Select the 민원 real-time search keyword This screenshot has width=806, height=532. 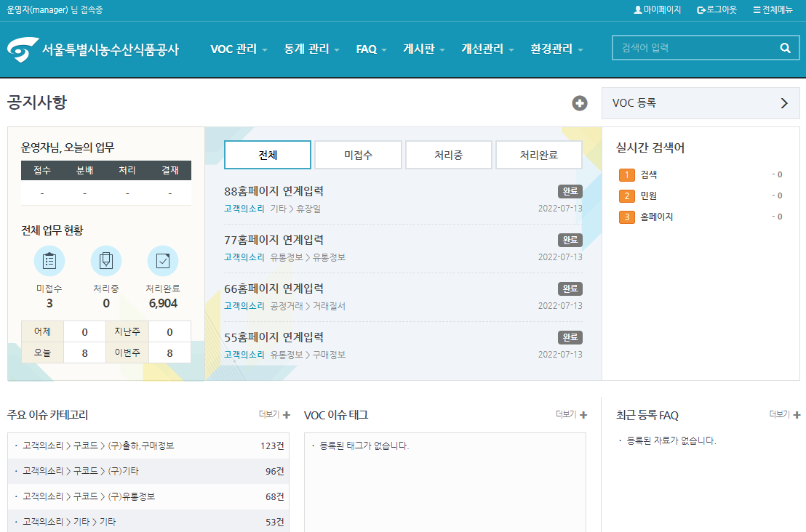click(x=648, y=196)
